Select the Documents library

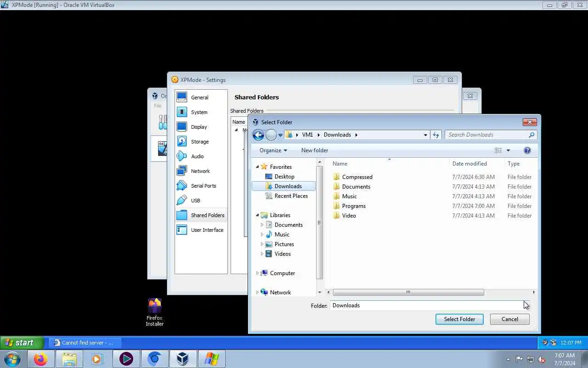[x=288, y=225]
